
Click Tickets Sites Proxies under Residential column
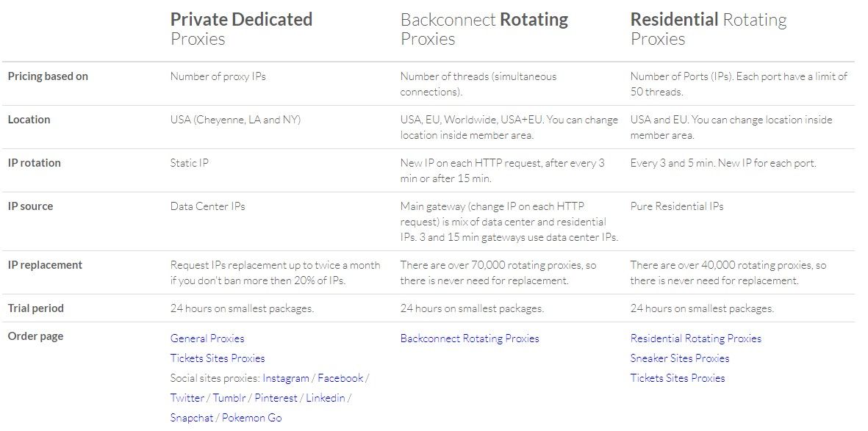click(x=678, y=378)
